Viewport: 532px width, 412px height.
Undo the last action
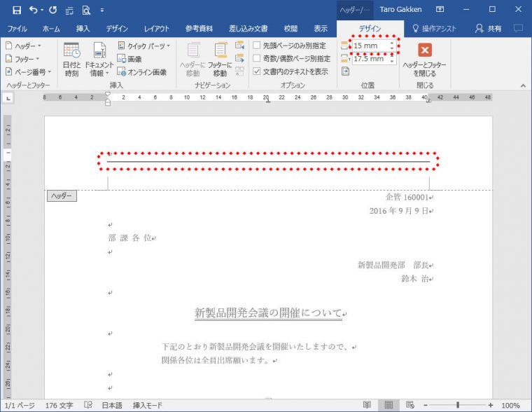[34, 10]
